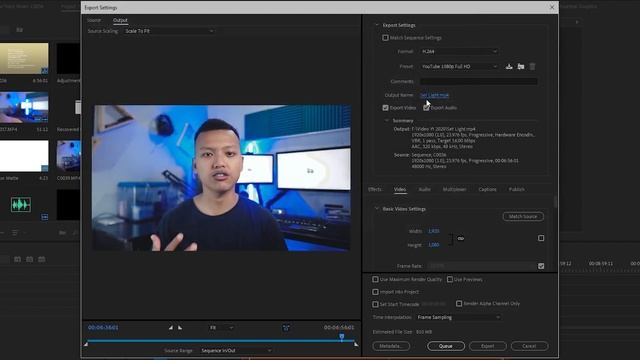Select the Output tab
This screenshot has width=640, height=360.
point(120,20)
